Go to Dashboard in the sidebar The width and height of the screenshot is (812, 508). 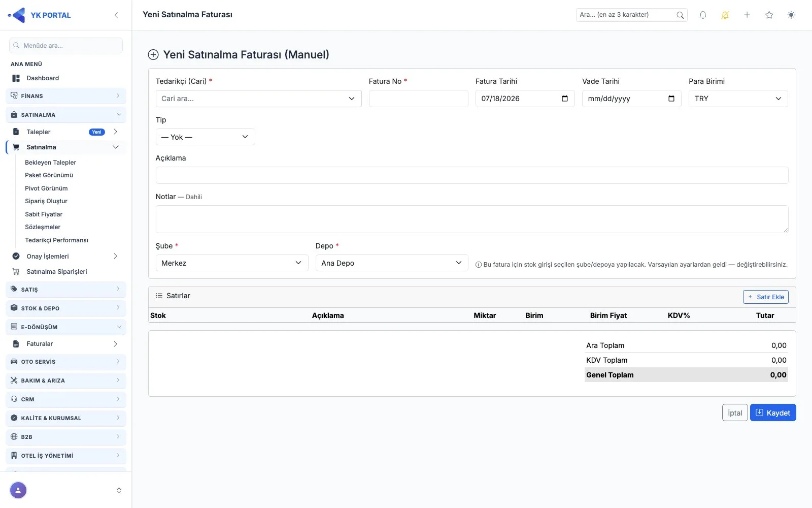pos(43,78)
